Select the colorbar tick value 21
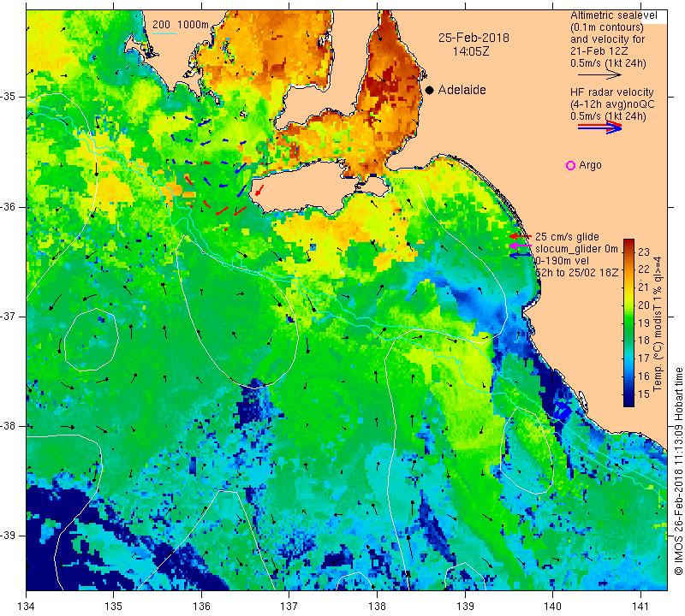This screenshot has width=685, height=616. [x=644, y=287]
